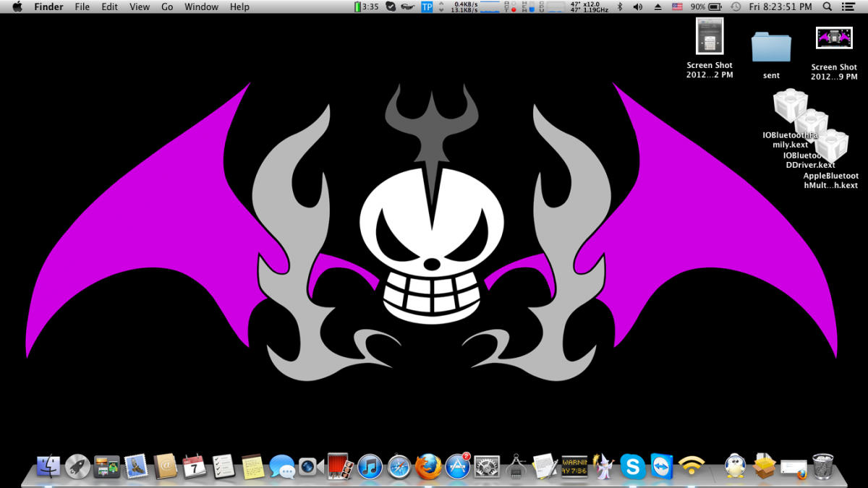Click the green battery 3:35 status item
Image resolution: width=868 pixels, height=488 pixels.
(367, 7)
